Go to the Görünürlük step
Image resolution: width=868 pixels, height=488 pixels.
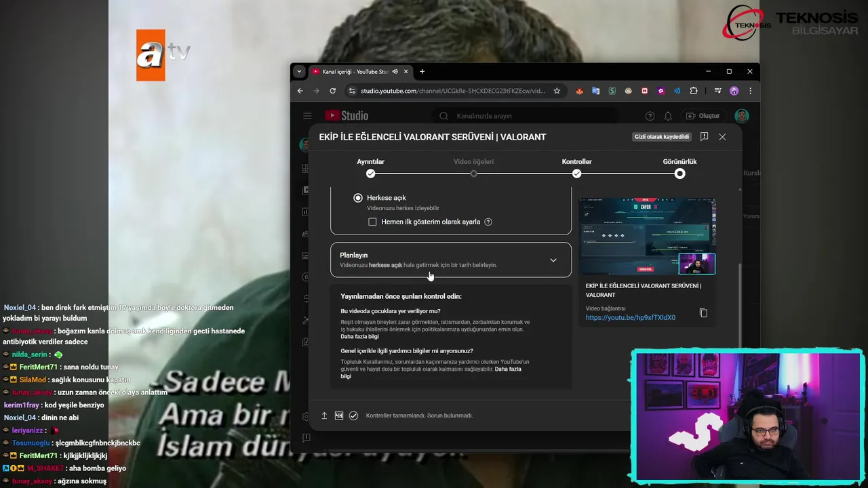[x=679, y=168]
